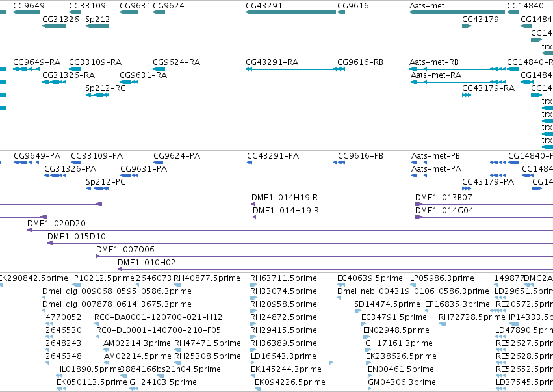The height and width of the screenshot is (392, 553).
Task: Open transcript CG9624-RA label
Action: coord(176,62)
